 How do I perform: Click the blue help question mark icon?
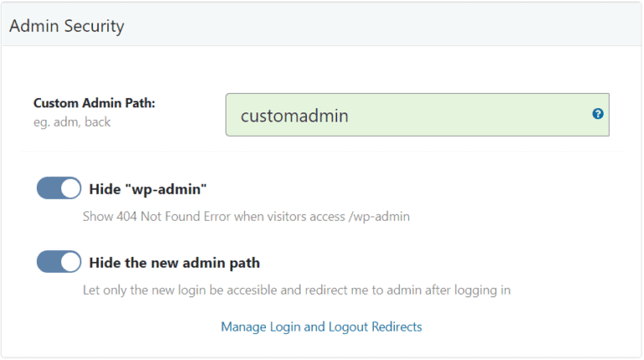[598, 113]
